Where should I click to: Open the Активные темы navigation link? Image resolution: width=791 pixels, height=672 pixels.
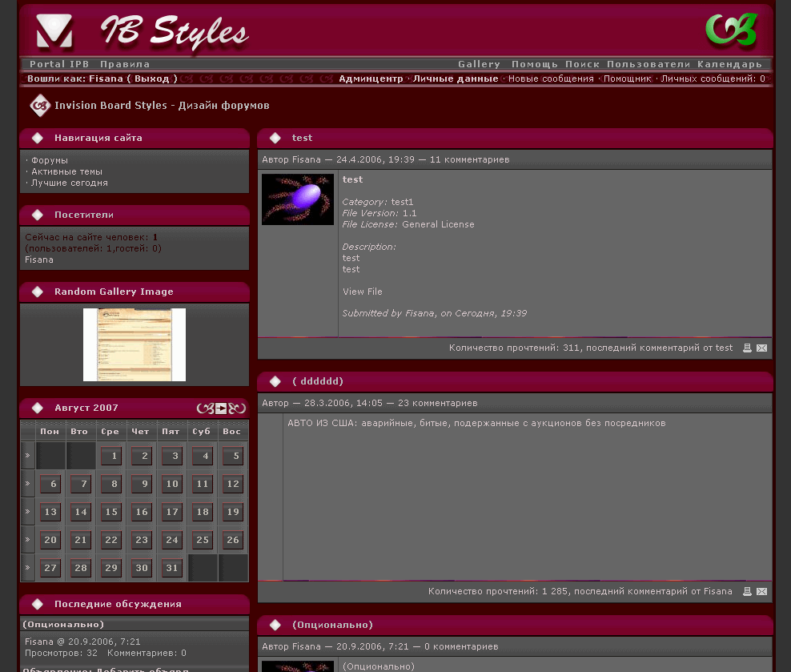pyautogui.click(x=66, y=171)
